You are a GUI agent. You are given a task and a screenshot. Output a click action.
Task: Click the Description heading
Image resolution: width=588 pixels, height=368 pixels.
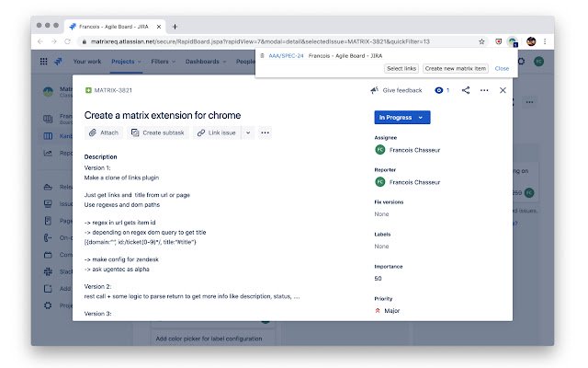[100, 157]
